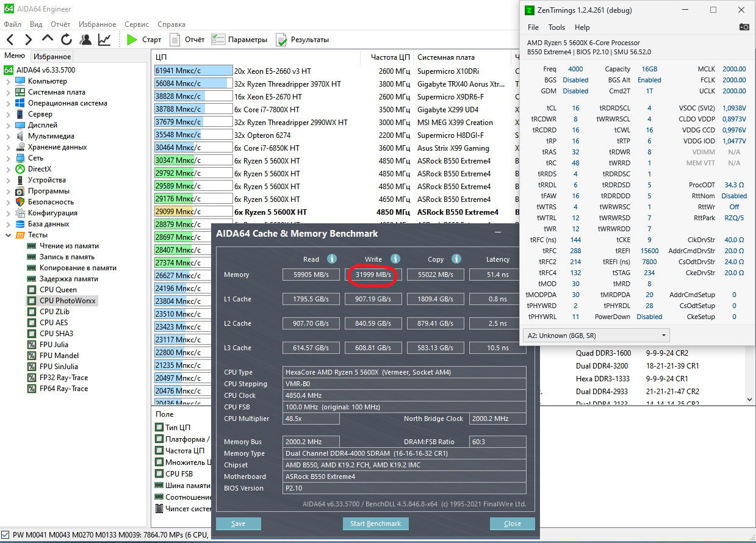756x543 pixels.
Task: Open the Отчёт toolbar item
Action: [x=187, y=40]
